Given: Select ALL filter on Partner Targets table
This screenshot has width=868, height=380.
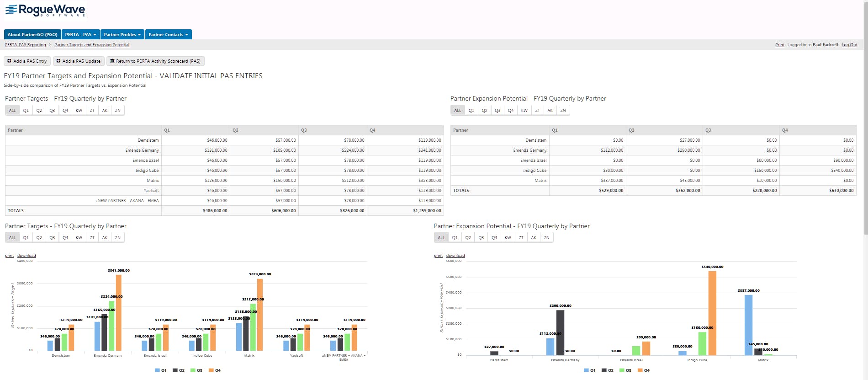Looking at the screenshot, I should pos(12,110).
